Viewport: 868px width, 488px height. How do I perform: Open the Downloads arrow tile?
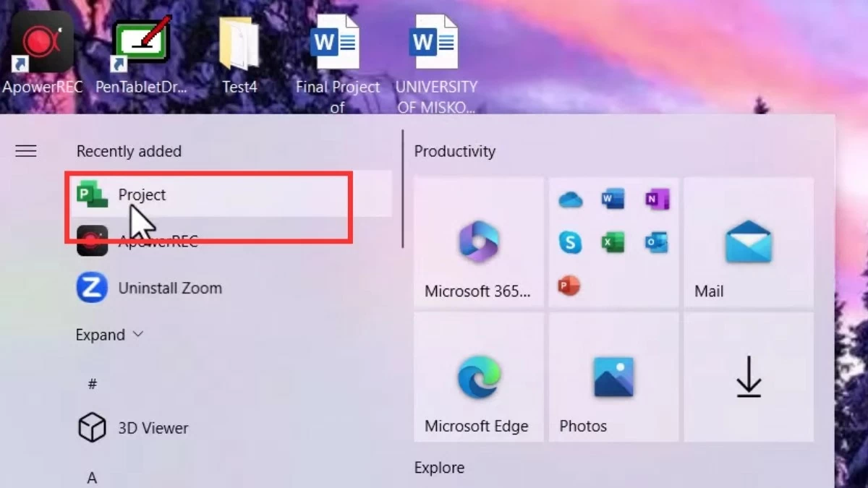[749, 377]
